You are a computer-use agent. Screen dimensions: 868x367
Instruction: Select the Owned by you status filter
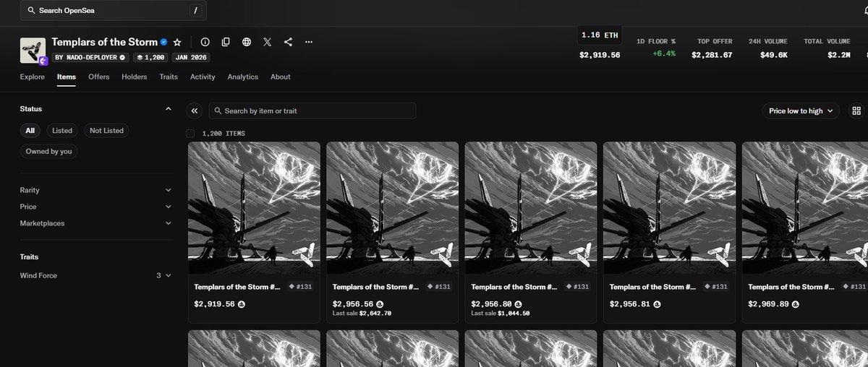[x=49, y=152]
